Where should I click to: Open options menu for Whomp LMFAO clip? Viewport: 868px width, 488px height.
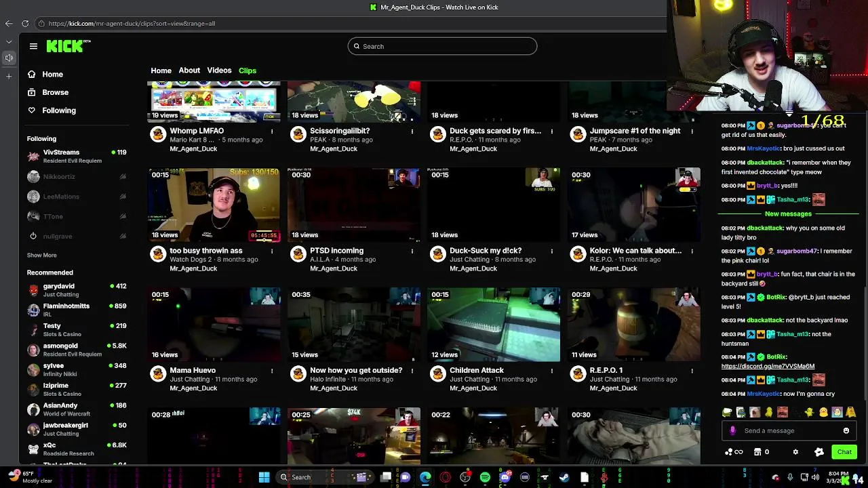[272, 131]
